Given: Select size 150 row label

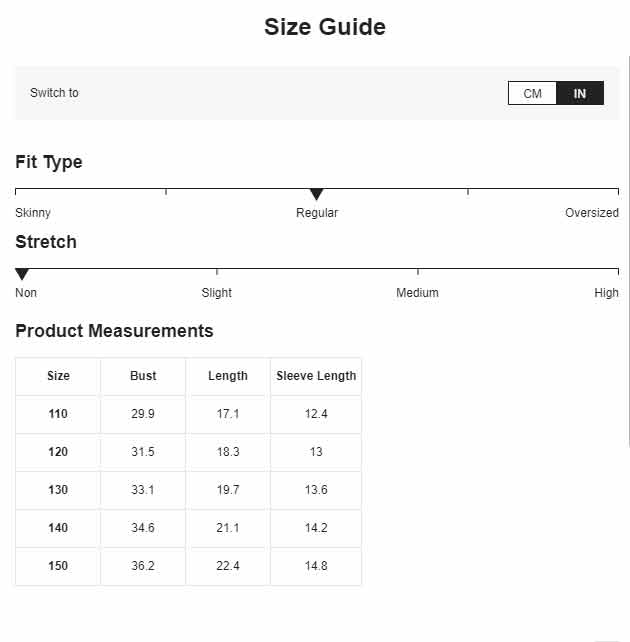Looking at the screenshot, I should [x=58, y=566].
